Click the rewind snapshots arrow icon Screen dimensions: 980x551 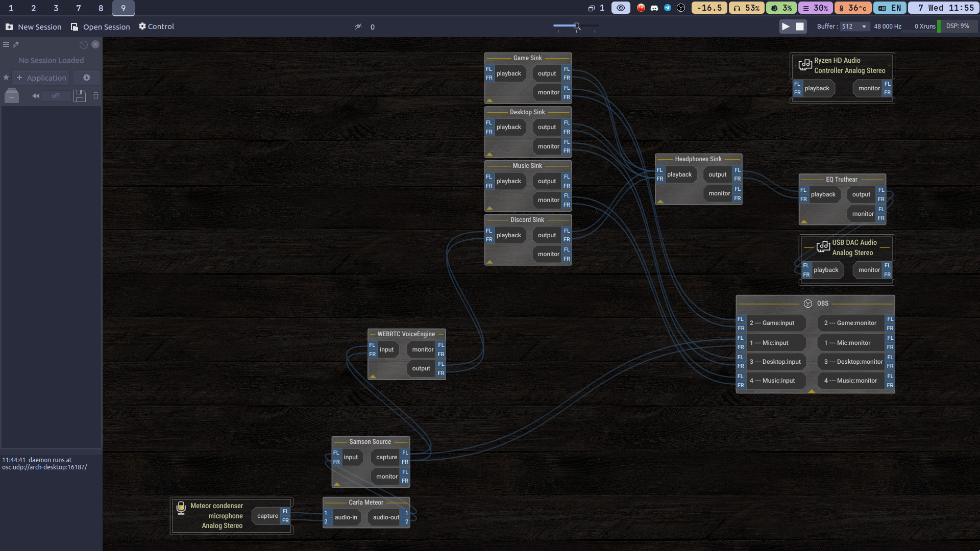tap(36, 95)
